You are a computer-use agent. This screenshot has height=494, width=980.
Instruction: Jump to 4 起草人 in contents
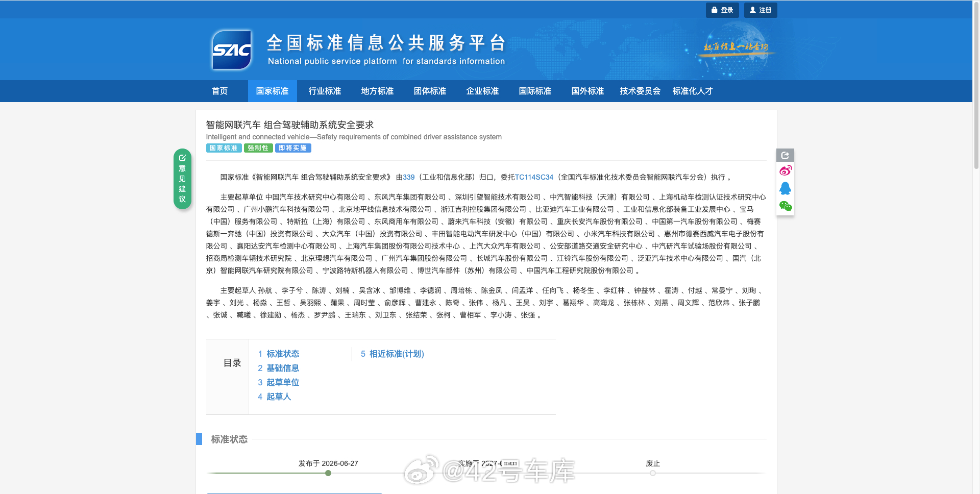coord(275,397)
